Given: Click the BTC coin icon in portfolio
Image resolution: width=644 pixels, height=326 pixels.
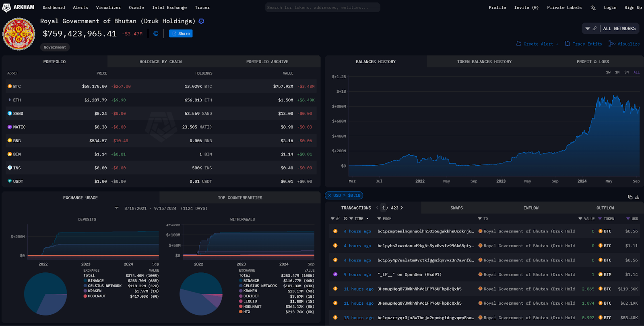Looking at the screenshot, I should [x=10, y=86].
